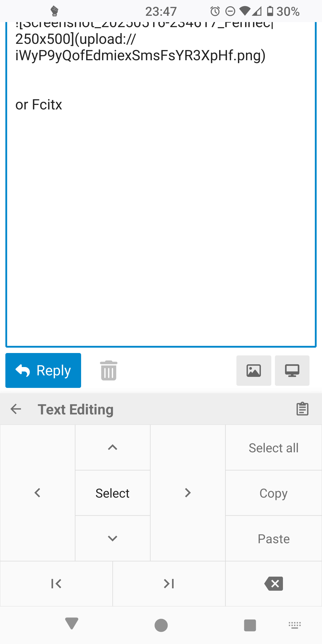Open the clipboard icon in keyboard header

point(302,409)
